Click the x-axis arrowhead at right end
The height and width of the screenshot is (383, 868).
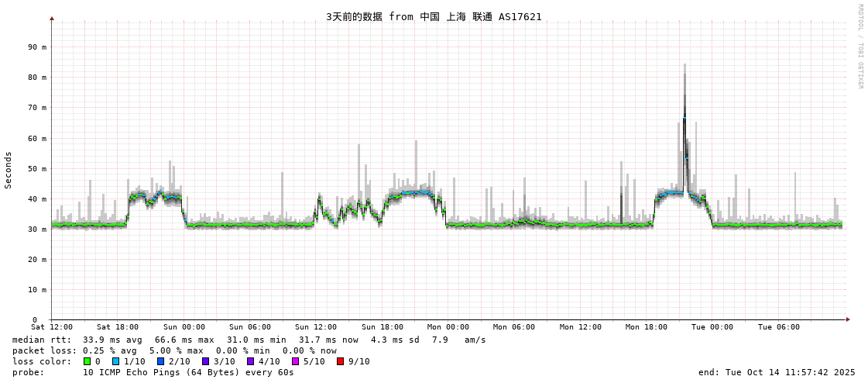click(848, 319)
